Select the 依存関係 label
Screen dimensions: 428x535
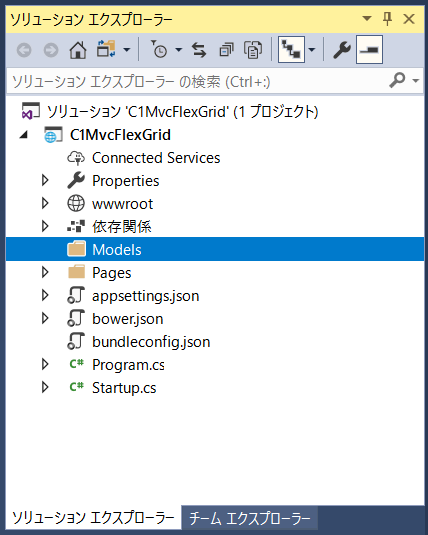coord(122,227)
